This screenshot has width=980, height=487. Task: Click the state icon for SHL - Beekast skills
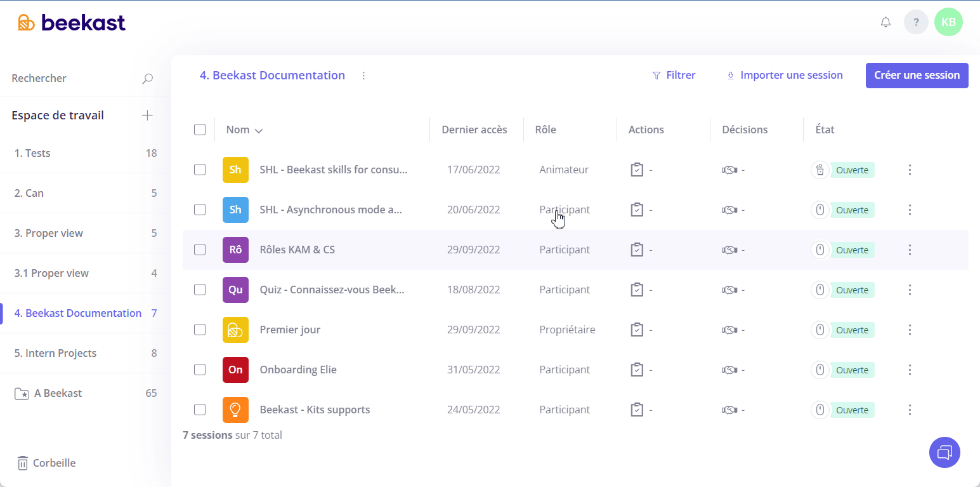tap(820, 170)
